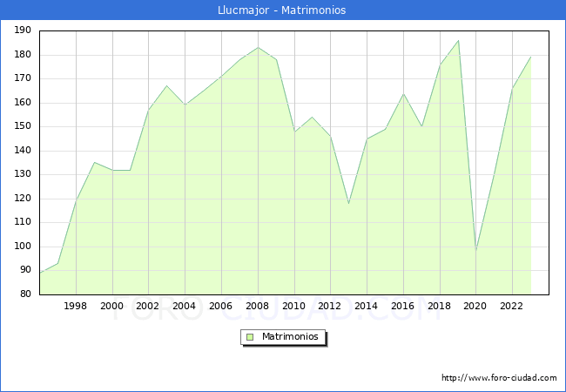Click the Llucmajor - Matrimonios chart title
The width and height of the screenshot is (566, 392).
[x=281, y=10]
